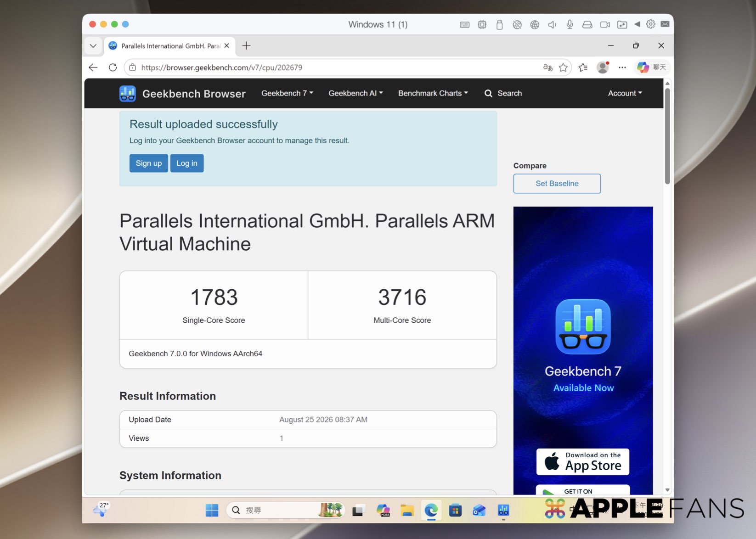Open Parallels VM settings gear

point(650,24)
